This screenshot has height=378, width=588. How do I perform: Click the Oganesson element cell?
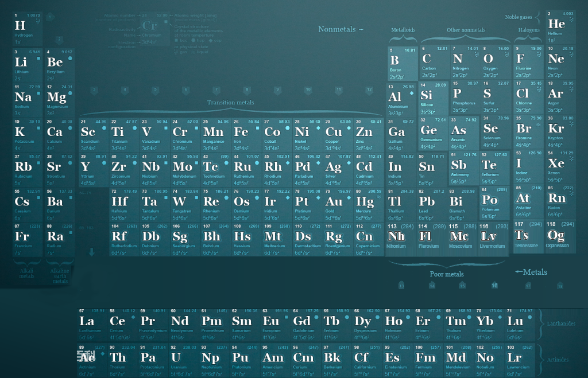pyautogui.click(x=560, y=236)
